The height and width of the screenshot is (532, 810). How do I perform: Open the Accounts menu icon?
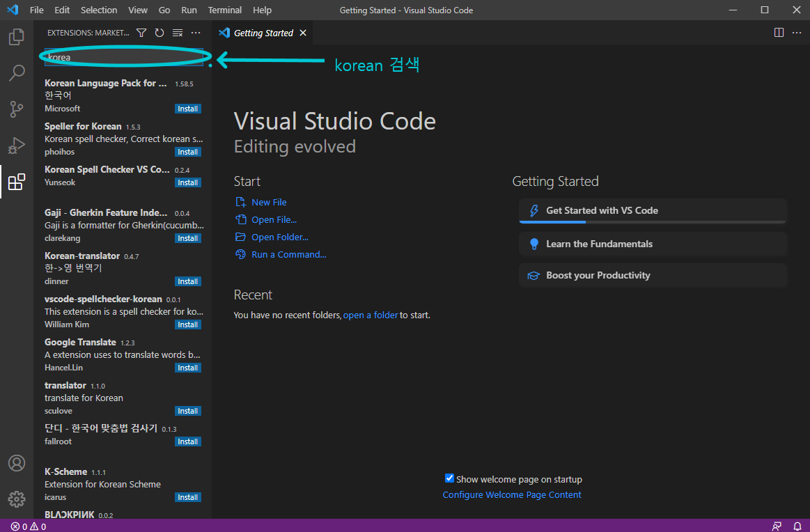(17, 463)
